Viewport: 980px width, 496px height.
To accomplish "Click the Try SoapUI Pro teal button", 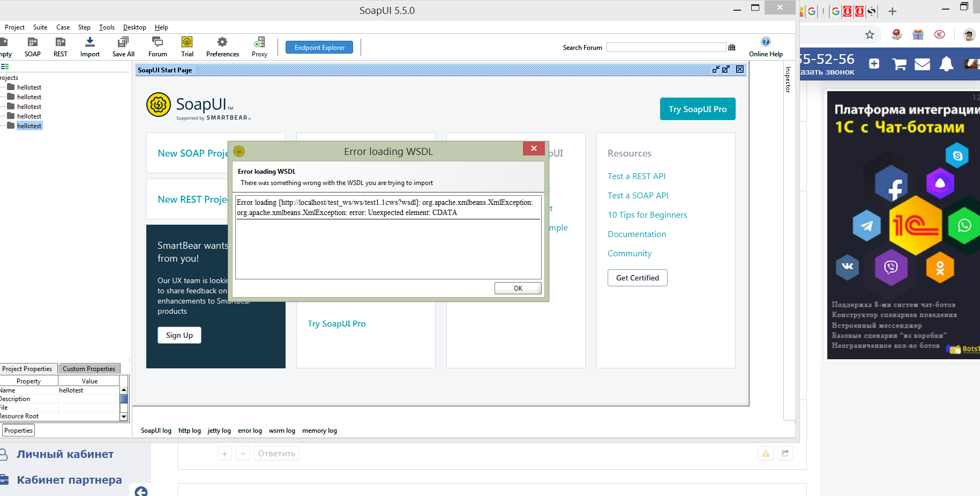I will click(698, 109).
